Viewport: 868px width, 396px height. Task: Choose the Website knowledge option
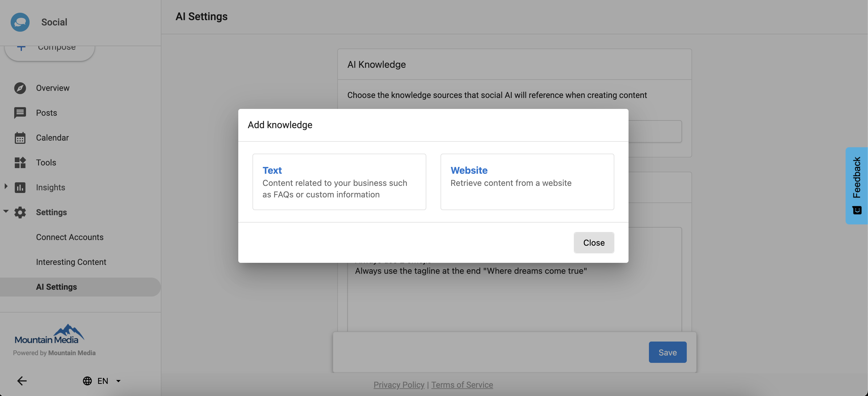pos(527,182)
